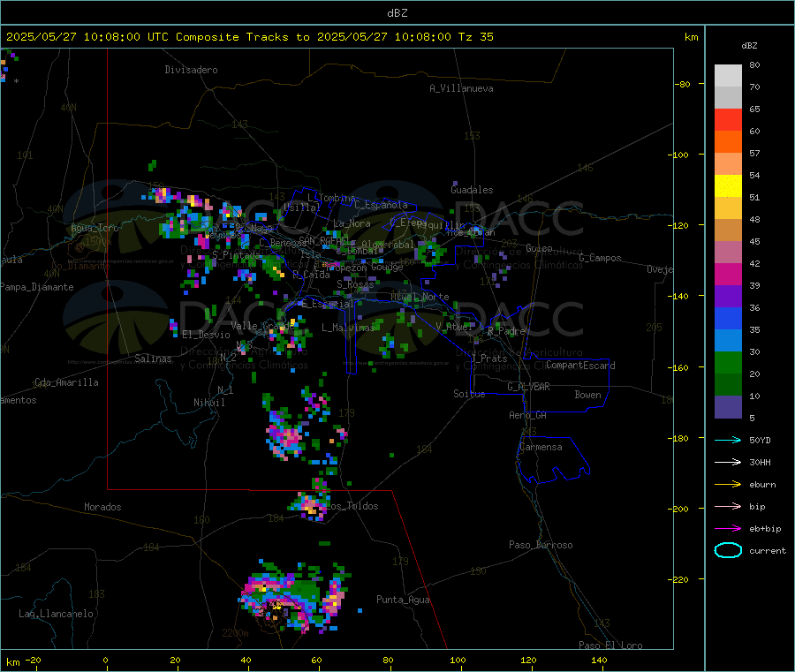Click the Salinas place label
The height and width of the screenshot is (672, 795).
click(x=153, y=359)
